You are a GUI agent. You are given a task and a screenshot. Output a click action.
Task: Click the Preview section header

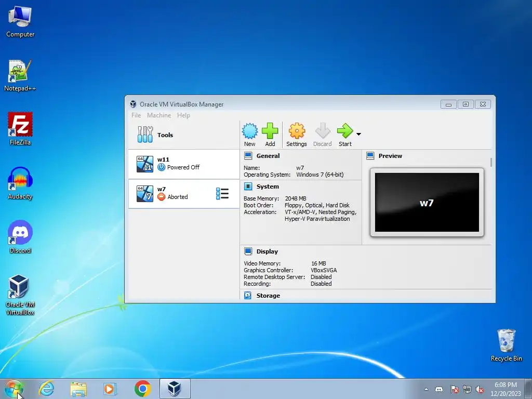click(x=390, y=156)
